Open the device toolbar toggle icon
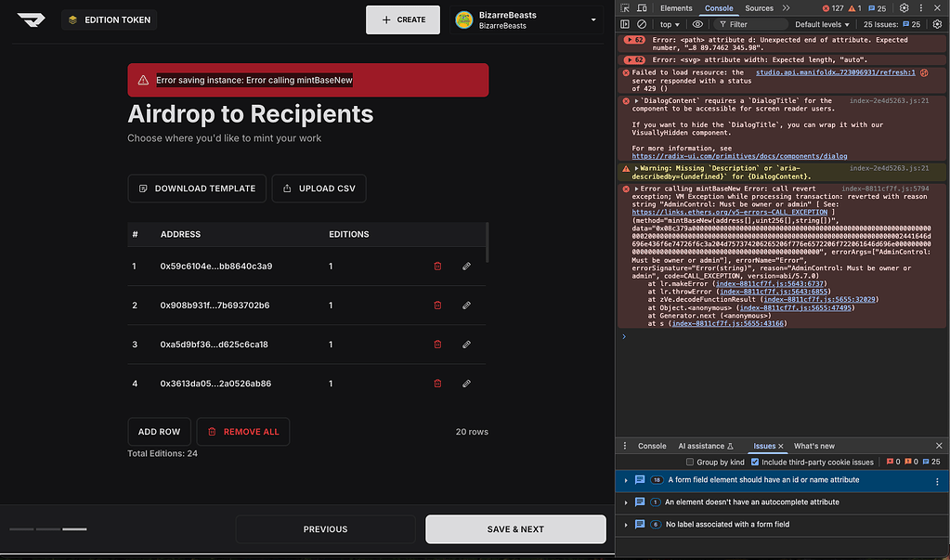 [641, 7]
